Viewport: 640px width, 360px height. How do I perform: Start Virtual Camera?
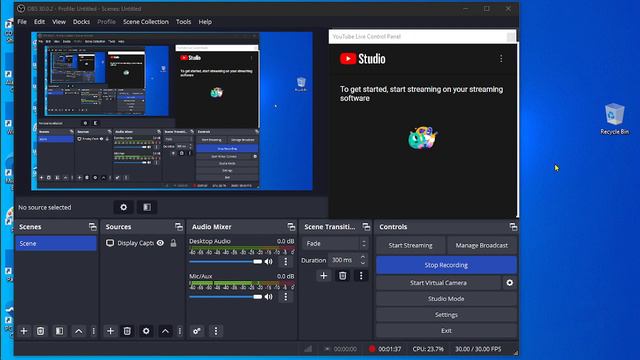point(438,282)
